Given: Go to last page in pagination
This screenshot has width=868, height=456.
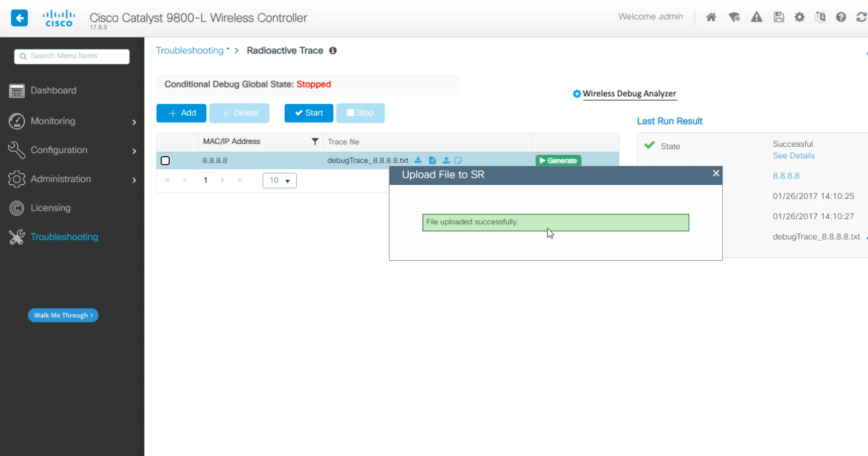Looking at the screenshot, I should pyautogui.click(x=240, y=180).
